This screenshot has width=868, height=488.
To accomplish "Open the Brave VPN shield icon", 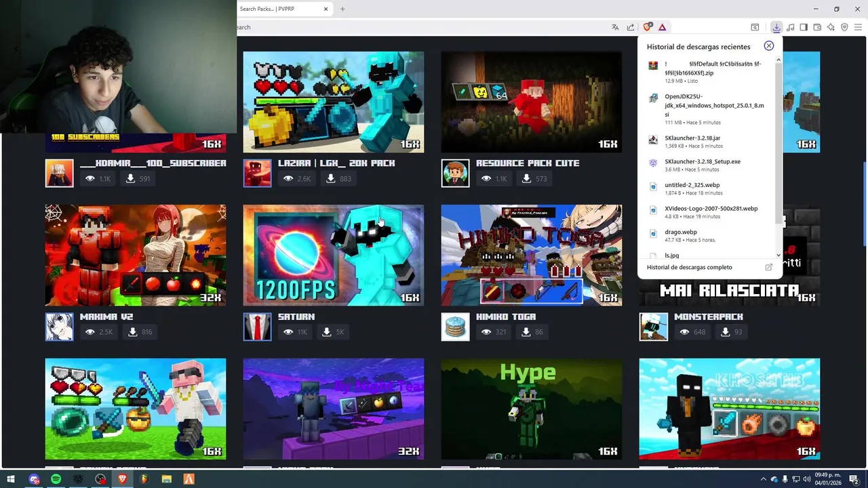I will (844, 27).
